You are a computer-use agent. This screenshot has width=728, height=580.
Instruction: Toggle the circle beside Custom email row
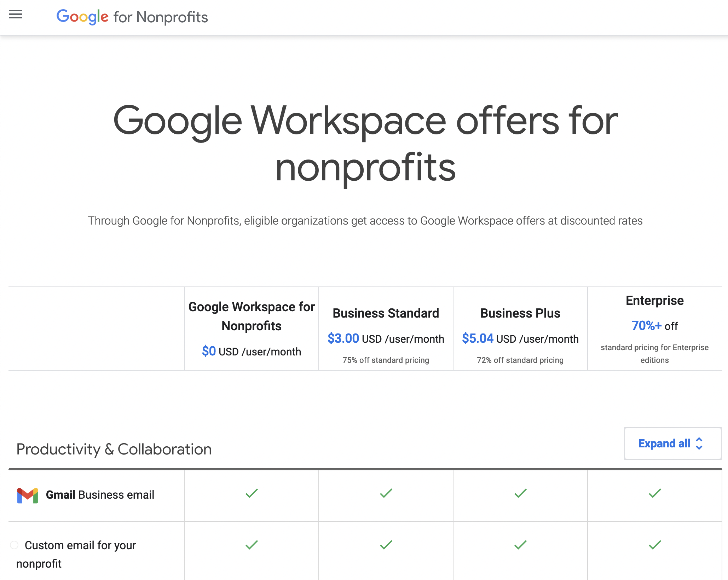click(14, 545)
